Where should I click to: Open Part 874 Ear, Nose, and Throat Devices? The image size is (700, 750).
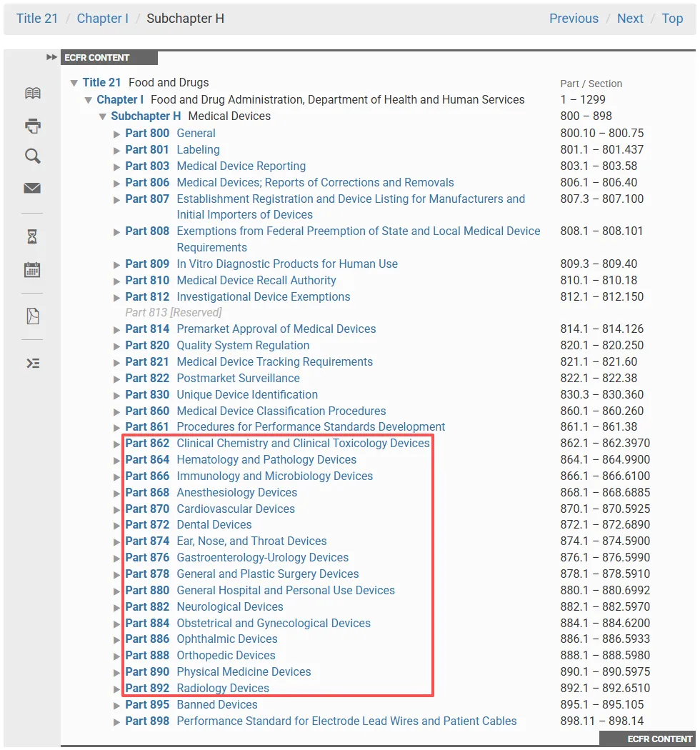coord(226,541)
